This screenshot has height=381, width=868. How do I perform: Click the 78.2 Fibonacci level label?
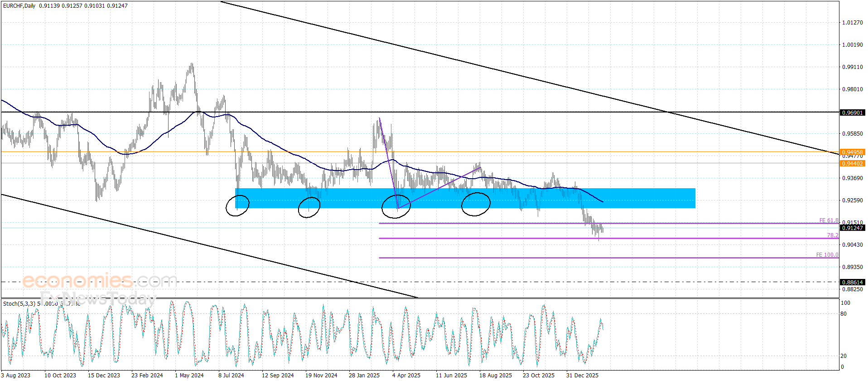pos(832,235)
